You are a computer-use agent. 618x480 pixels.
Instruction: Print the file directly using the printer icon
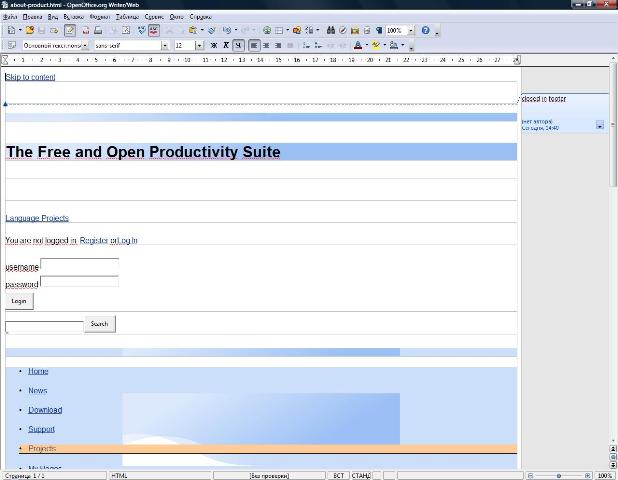point(98,30)
